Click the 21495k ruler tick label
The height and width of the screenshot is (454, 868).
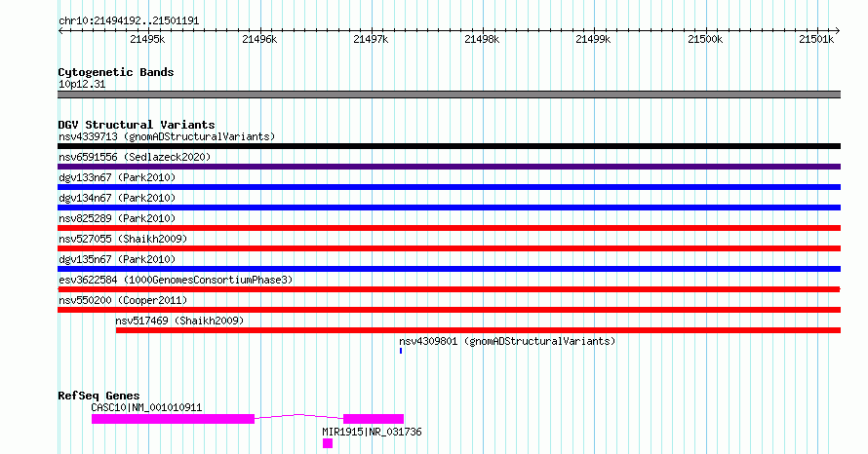[147, 39]
